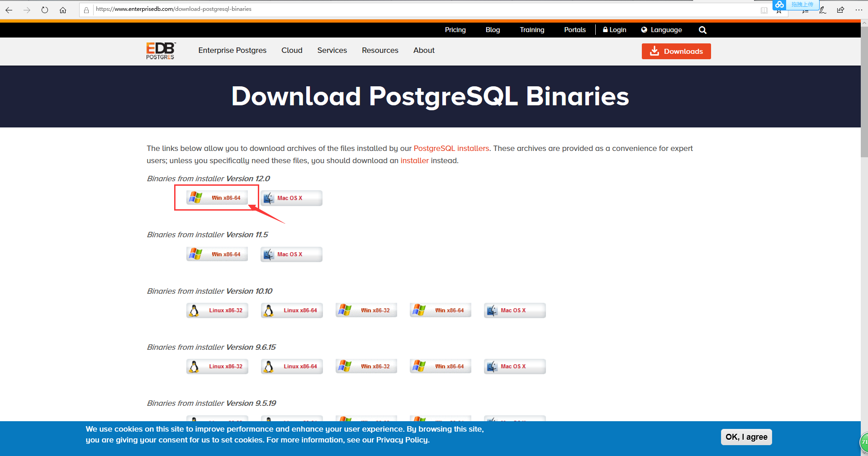Screen dimensions: 868x456
Task: Expand the About menu
Action: tap(424, 50)
